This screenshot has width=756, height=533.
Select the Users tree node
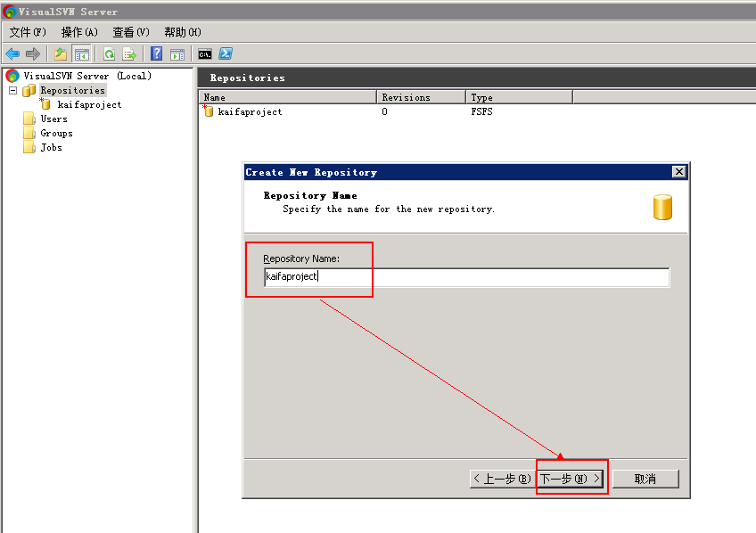pyautogui.click(x=54, y=119)
